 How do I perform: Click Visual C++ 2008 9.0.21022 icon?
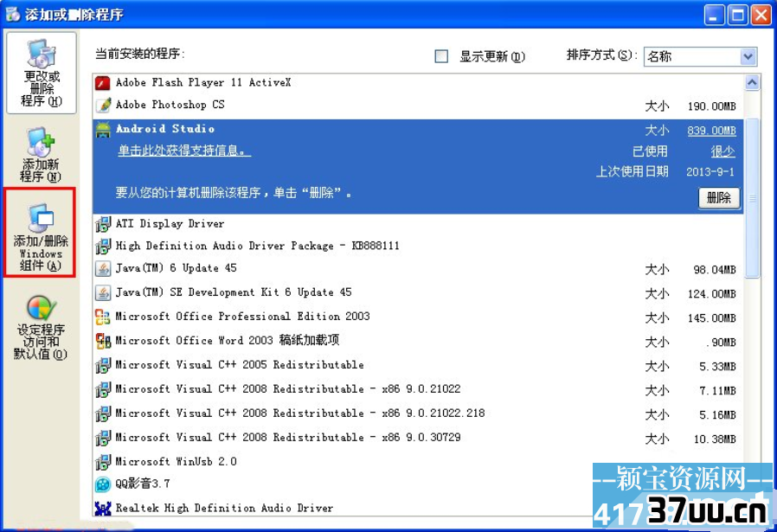[103, 389]
